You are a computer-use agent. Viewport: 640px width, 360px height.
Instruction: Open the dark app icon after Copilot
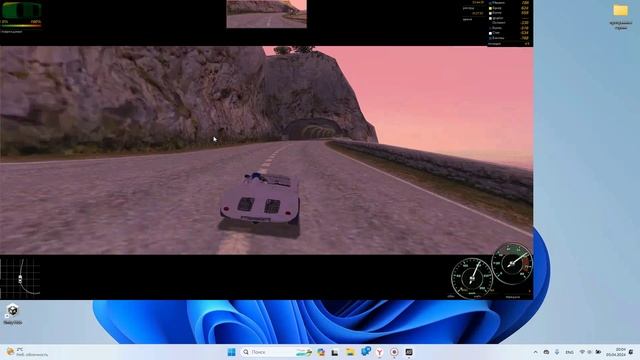tap(335, 352)
